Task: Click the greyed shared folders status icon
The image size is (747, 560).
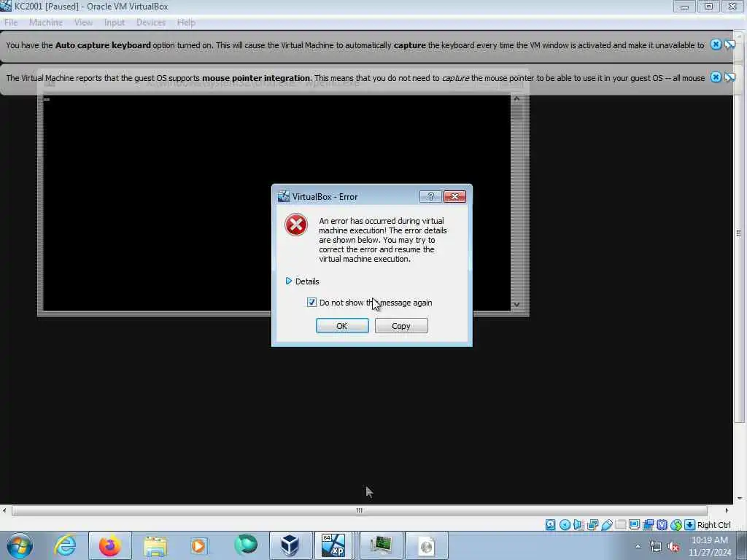Action: pyautogui.click(x=620, y=525)
